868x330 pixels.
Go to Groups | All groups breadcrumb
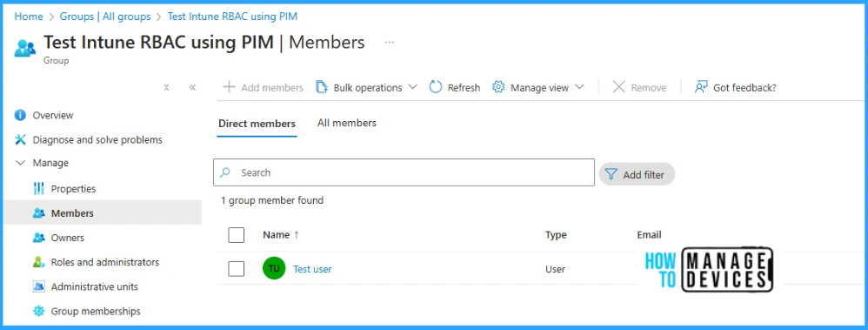point(105,17)
